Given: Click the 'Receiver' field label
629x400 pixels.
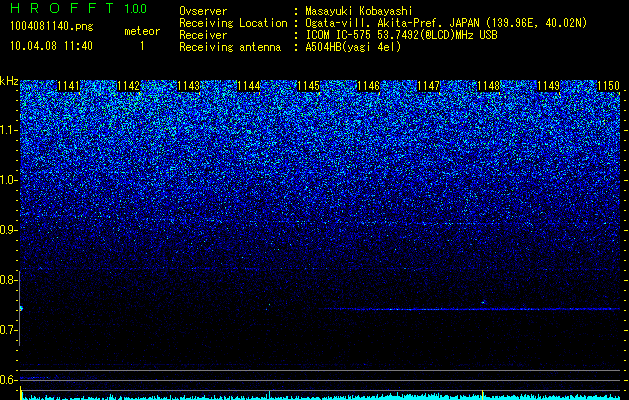Looking at the screenshot, I should (x=203, y=35).
